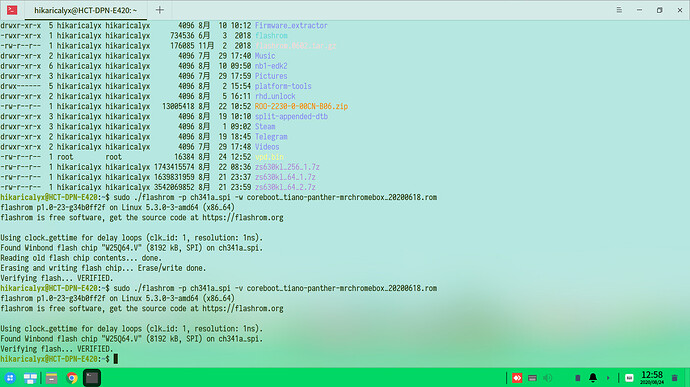Click the second https://flashrom.org URL

click(x=243, y=309)
